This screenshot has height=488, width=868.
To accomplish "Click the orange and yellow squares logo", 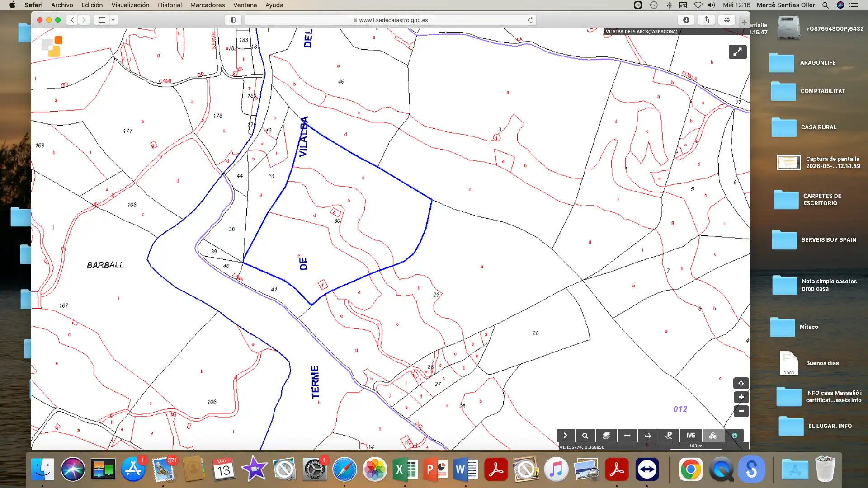I will pyautogui.click(x=52, y=47).
